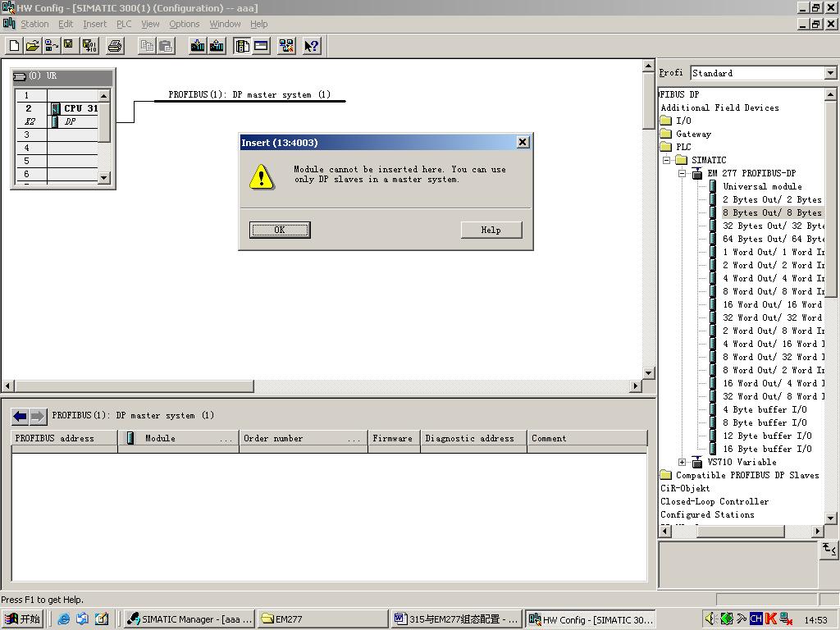This screenshot has height=630, width=840.
Task: Switch to SIMATIC Manager taskbar button
Action: tap(189, 619)
